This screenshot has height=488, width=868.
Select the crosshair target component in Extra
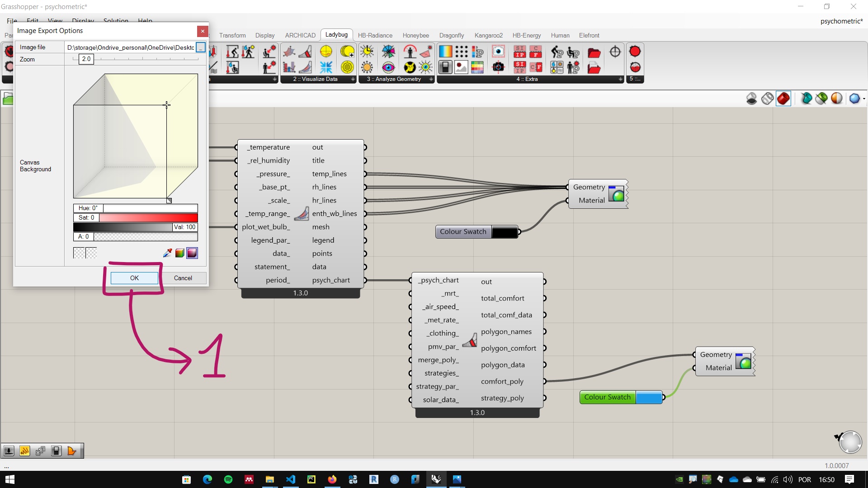coord(615,52)
